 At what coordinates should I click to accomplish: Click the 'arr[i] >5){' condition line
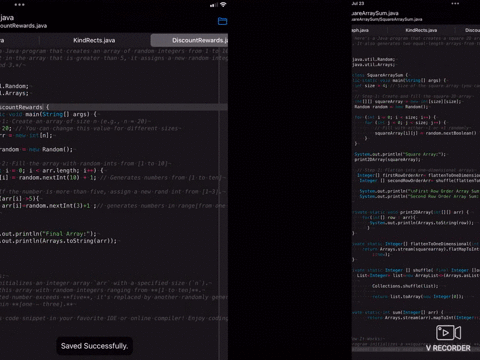click(x=20, y=199)
